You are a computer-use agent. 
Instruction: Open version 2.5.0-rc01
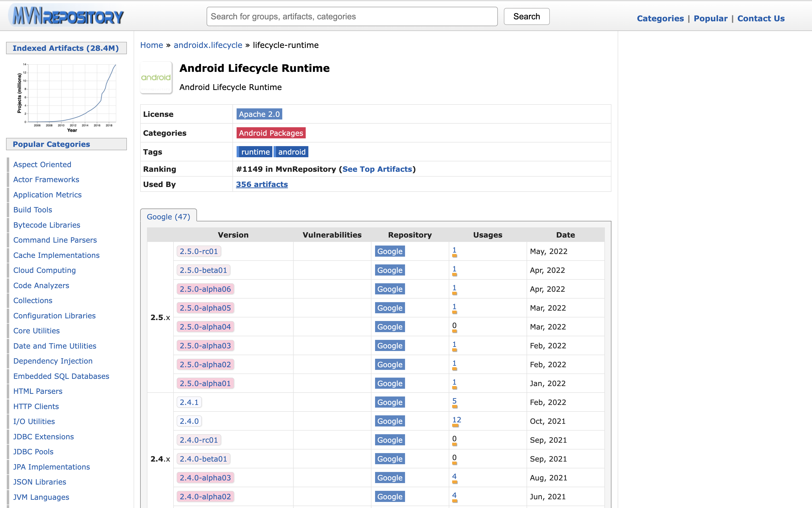coord(199,251)
